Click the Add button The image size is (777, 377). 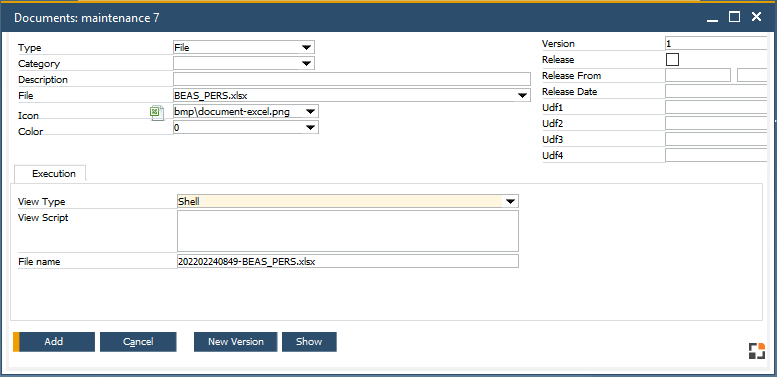(x=54, y=342)
